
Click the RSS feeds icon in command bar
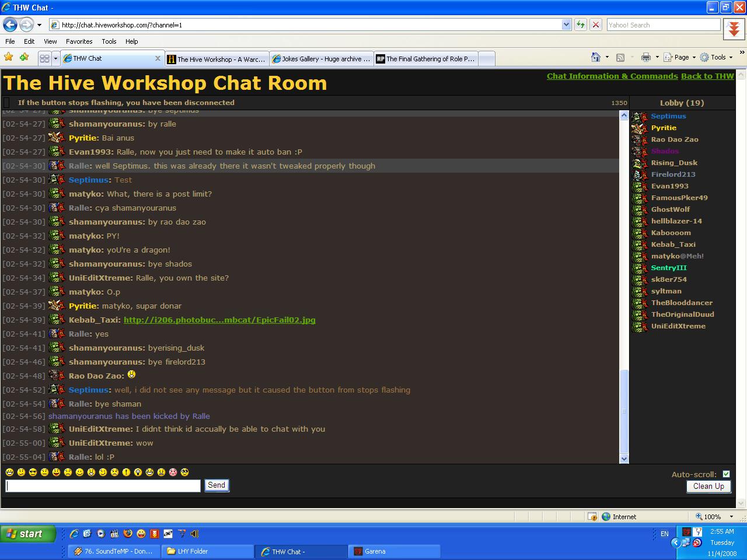point(620,57)
